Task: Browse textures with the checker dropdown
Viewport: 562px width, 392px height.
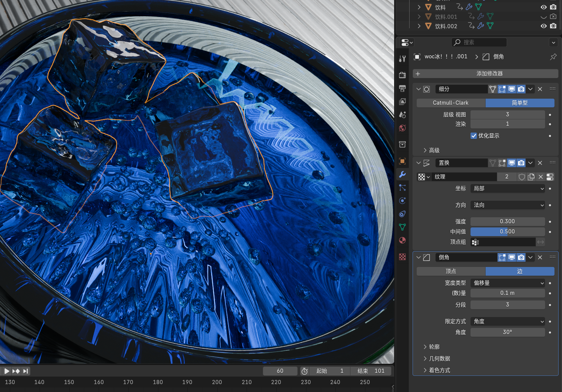Action: click(x=424, y=177)
